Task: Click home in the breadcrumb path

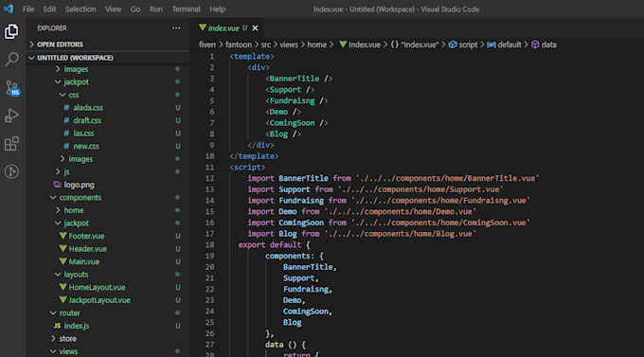Action: (316, 45)
